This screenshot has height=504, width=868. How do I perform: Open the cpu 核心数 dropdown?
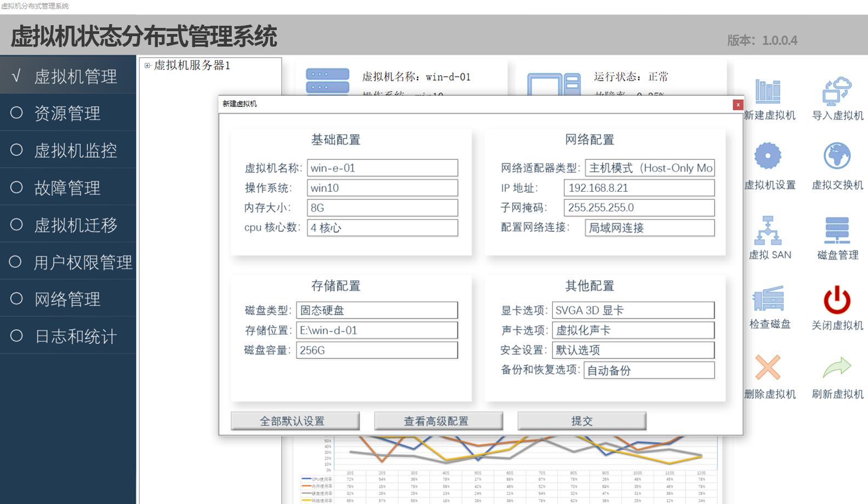click(x=382, y=227)
